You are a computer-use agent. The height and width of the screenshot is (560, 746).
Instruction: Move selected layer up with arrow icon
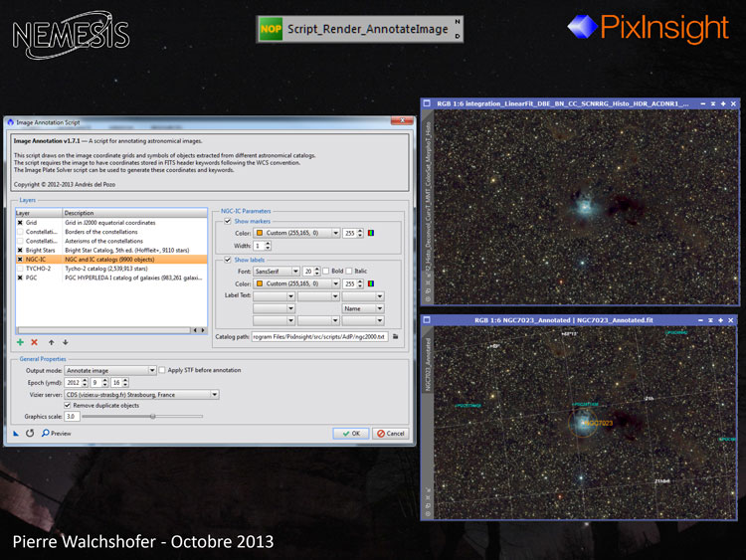click(51, 342)
